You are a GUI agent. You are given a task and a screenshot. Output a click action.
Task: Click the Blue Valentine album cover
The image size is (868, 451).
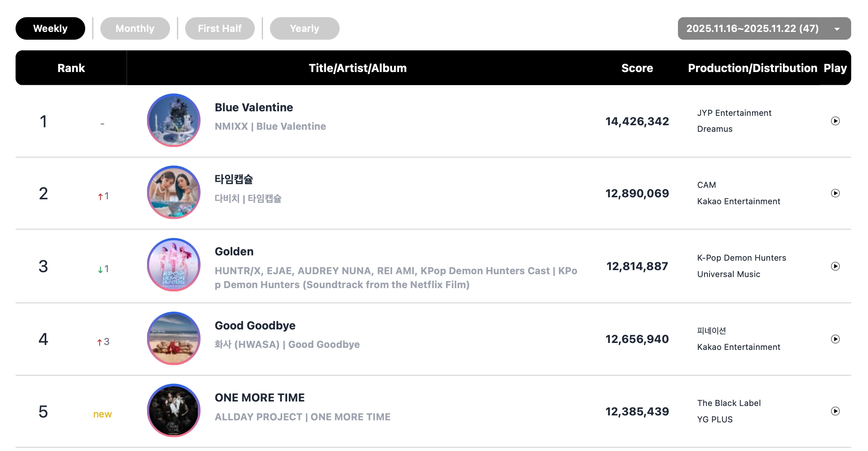(x=174, y=120)
